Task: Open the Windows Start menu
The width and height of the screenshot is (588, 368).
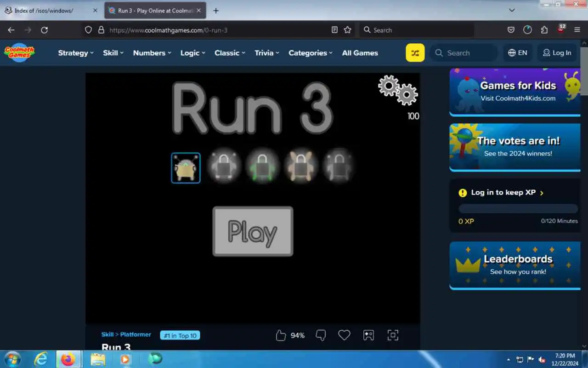Action: tap(12, 359)
